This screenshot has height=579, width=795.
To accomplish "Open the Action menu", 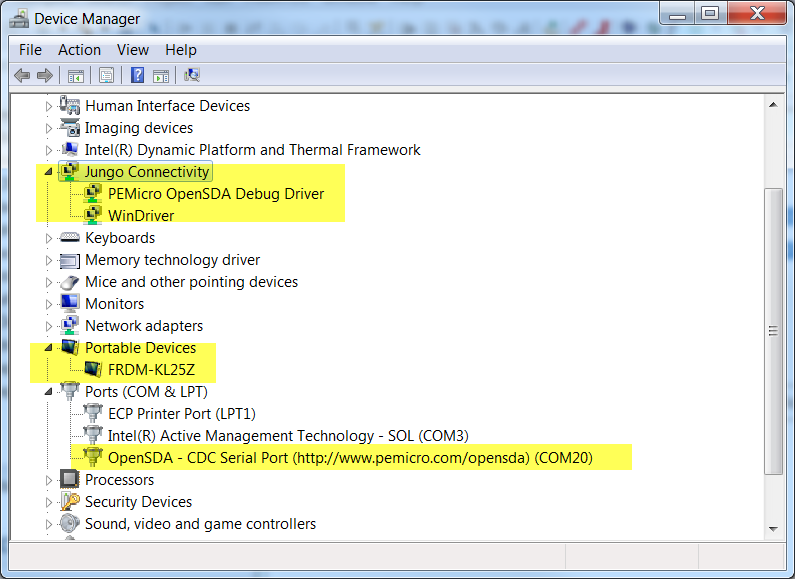I will point(80,50).
